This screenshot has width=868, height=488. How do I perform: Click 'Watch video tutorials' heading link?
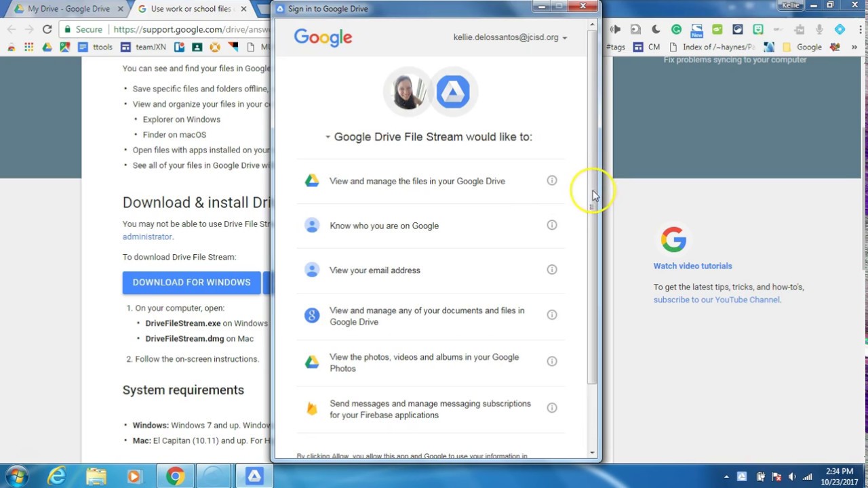point(692,266)
